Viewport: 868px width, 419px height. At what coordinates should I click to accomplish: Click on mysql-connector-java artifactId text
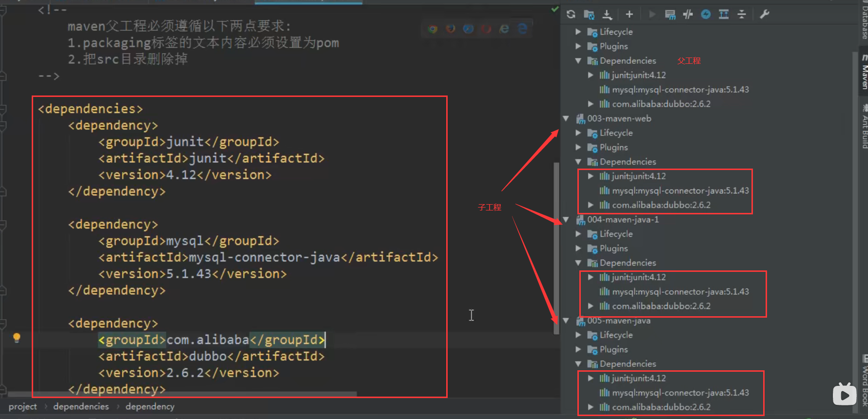(x=264, y=257)
